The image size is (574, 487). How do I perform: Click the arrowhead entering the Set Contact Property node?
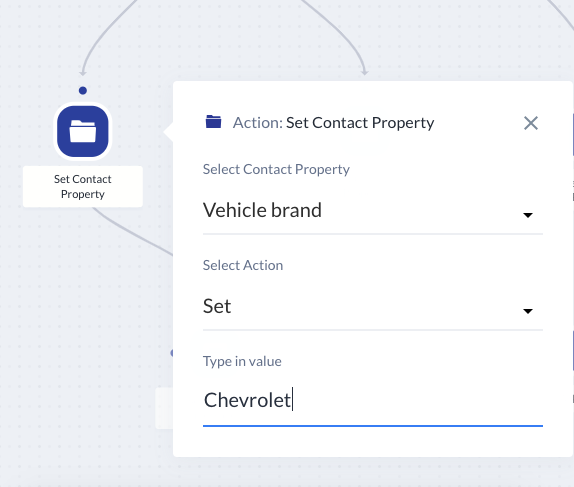(83, 73)
